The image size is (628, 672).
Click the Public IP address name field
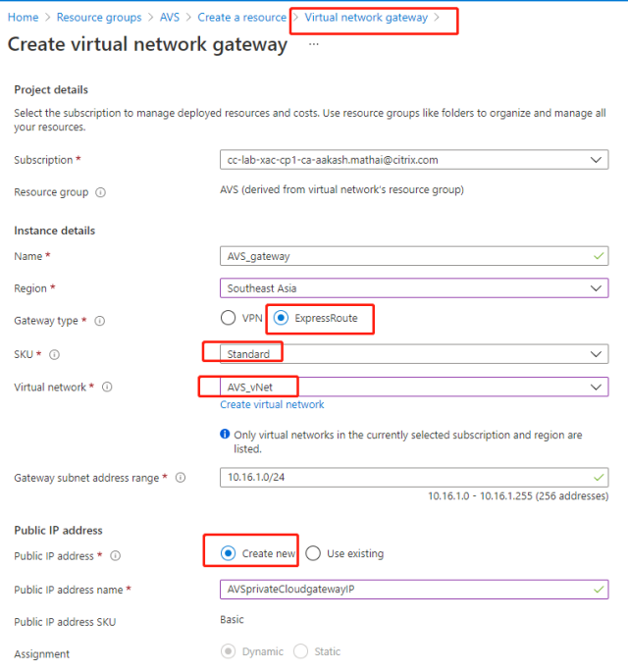412,589
